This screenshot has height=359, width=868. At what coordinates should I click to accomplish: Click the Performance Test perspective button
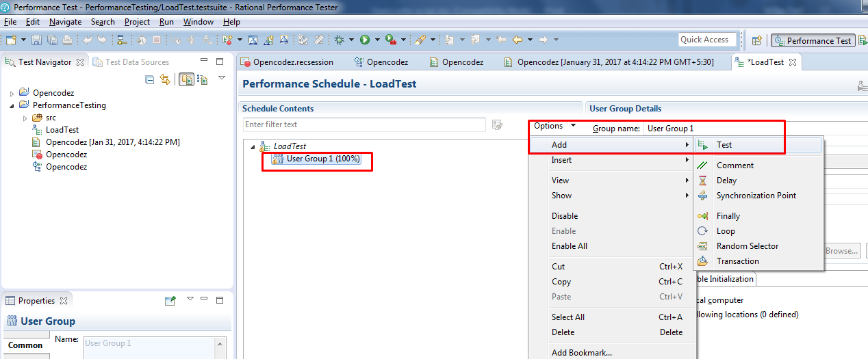[813, 40]
